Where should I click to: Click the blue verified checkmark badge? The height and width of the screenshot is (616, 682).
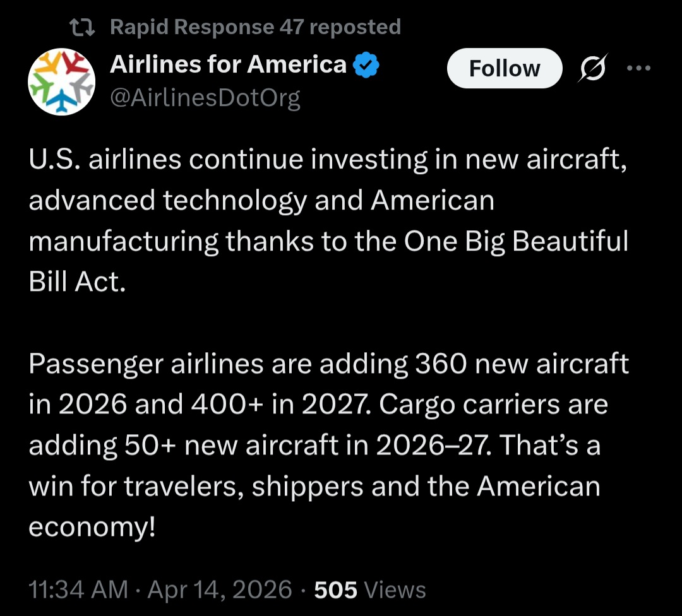click(366, 65)
